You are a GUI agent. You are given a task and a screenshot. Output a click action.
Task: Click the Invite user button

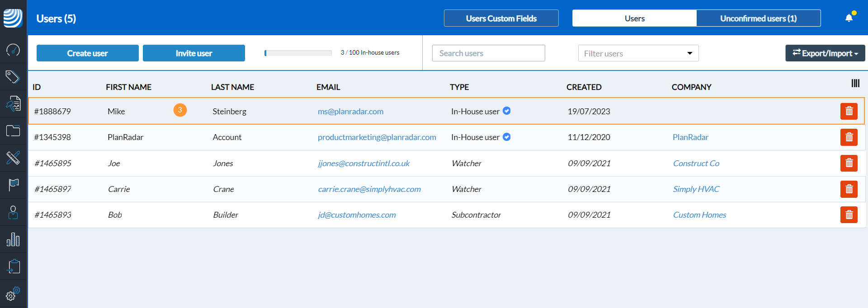[x=193, y=53]
